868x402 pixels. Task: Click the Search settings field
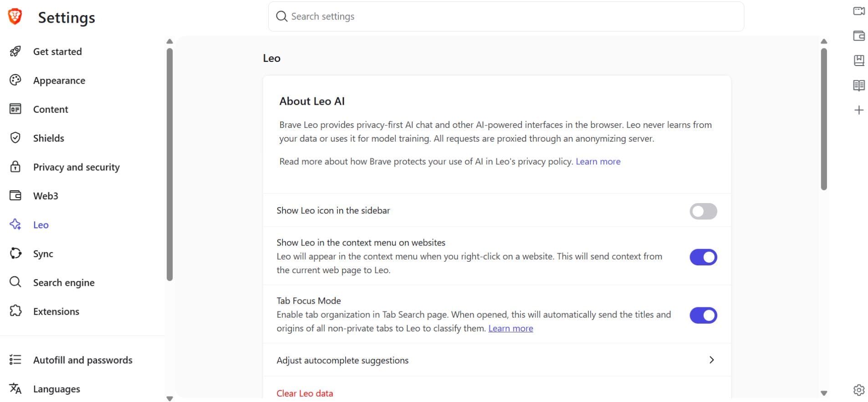pyautogui.click(x=506, y=16)
